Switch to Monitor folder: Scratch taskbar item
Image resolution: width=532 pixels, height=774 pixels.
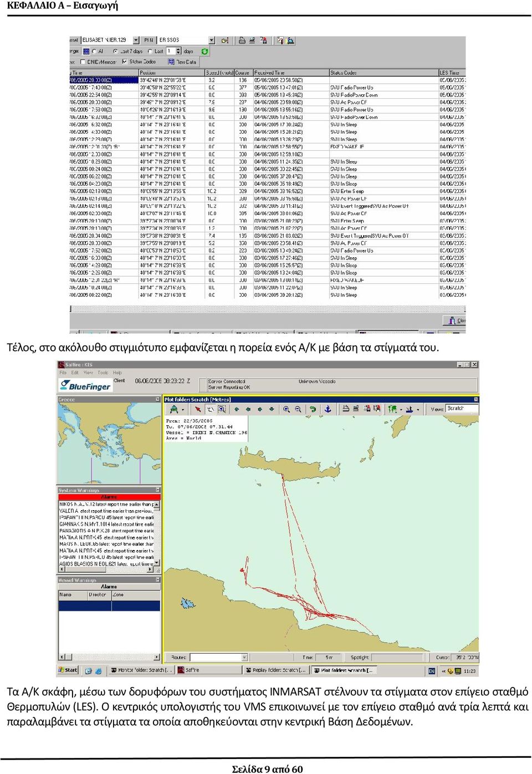click(x=141, y=670)
